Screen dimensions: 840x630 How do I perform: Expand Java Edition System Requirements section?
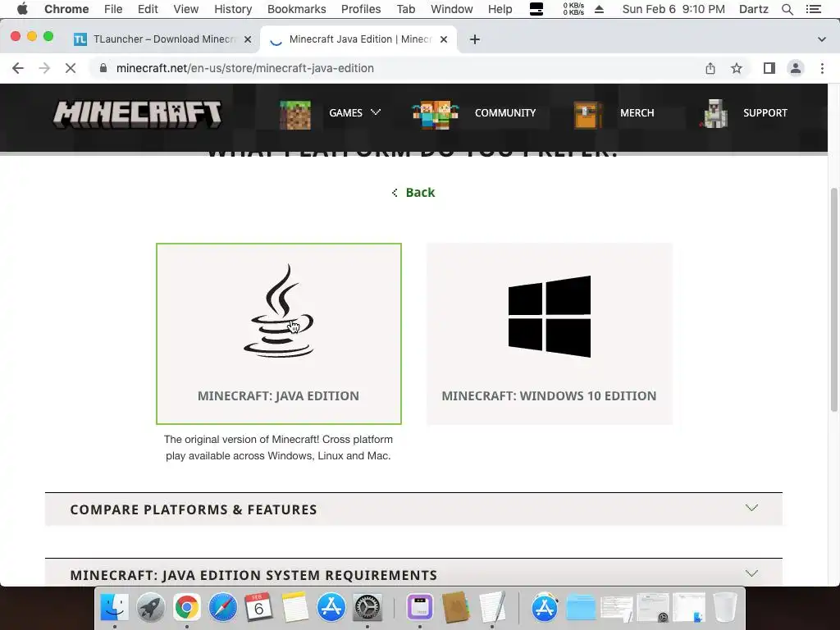point(413,573)
